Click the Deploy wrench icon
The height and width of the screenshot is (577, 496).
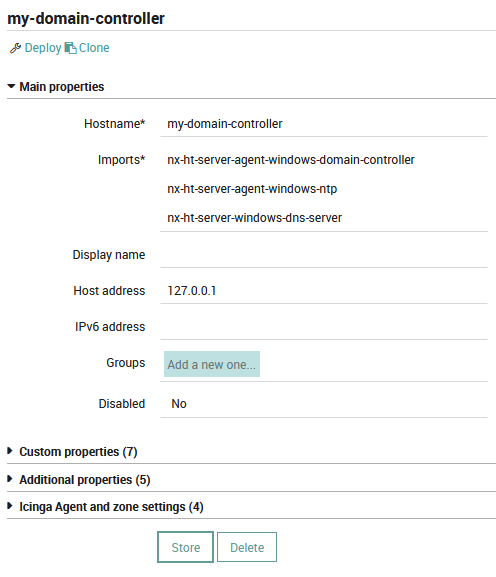pos(15,48)
